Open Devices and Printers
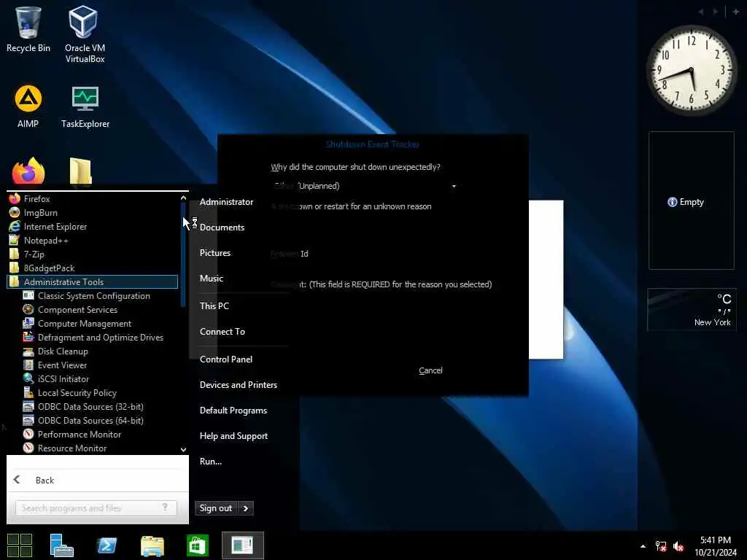 click(x=239, y=385)
